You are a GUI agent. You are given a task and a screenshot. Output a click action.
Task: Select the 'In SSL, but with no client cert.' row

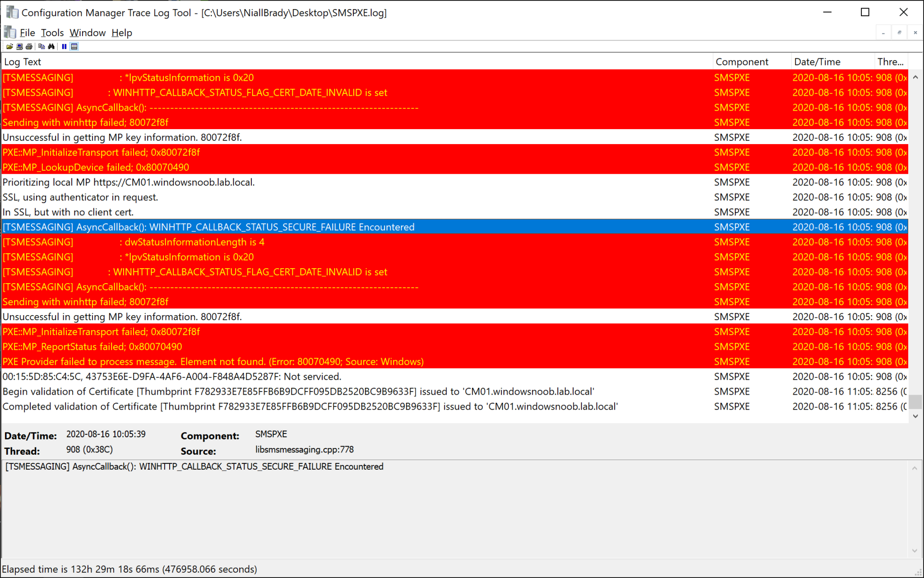coord(68,212)
